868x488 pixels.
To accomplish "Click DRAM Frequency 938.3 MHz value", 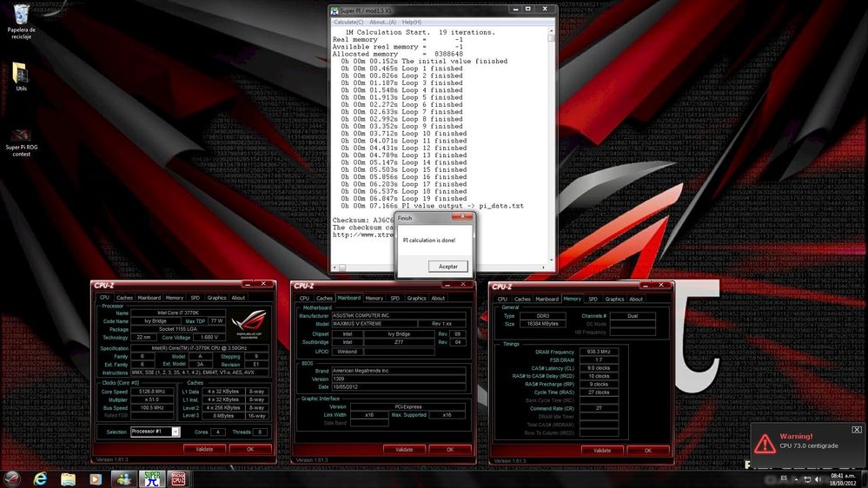I will (x=599, y=352).
